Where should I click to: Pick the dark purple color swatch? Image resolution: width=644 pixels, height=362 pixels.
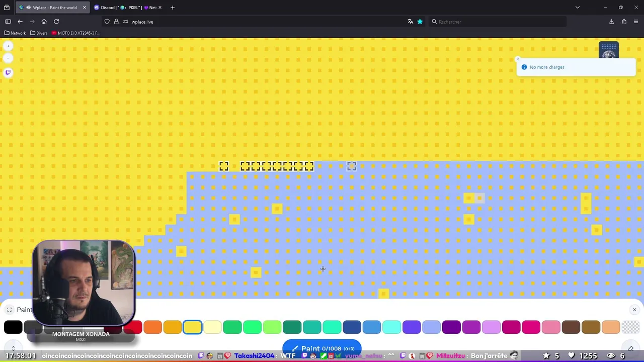[x=451, y=327]
